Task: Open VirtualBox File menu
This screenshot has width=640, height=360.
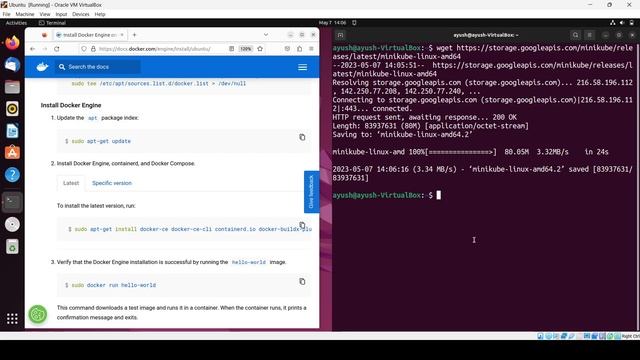Action: click(x=7, y=14)
